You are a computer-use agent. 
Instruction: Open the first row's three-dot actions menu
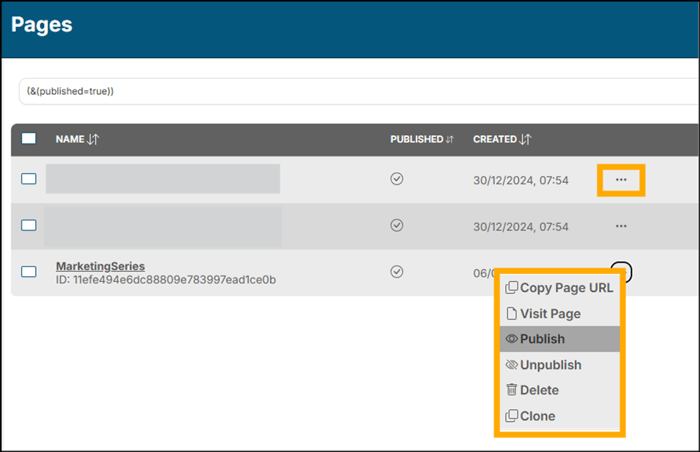pos(621,180)
